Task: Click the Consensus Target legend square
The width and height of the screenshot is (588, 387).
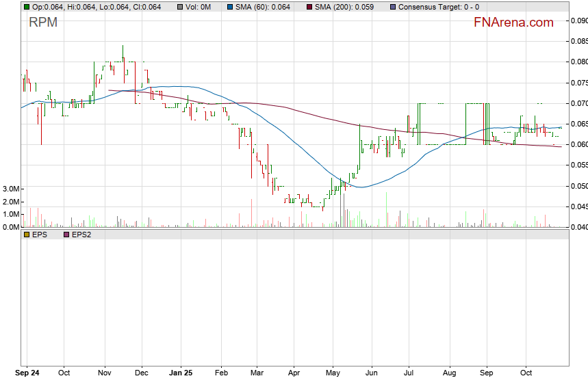Action: point(392,7)
